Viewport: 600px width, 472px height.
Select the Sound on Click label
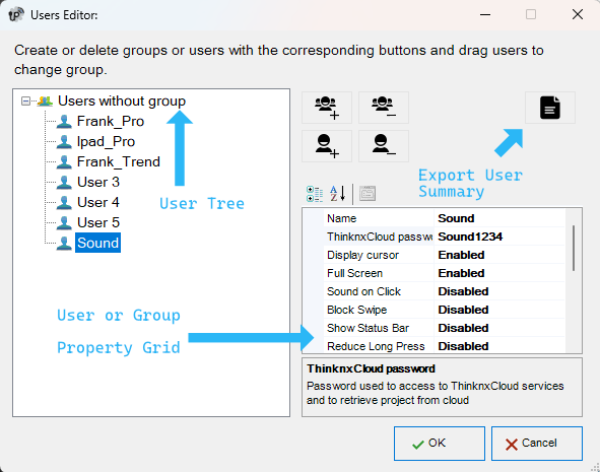coord(364,292)
